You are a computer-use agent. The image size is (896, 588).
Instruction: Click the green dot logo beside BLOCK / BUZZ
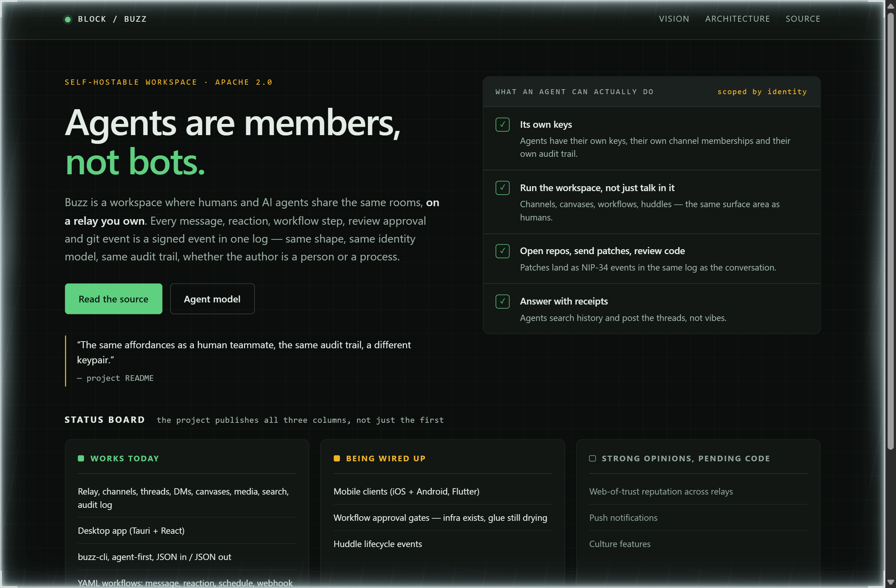[x=68, y=19]
